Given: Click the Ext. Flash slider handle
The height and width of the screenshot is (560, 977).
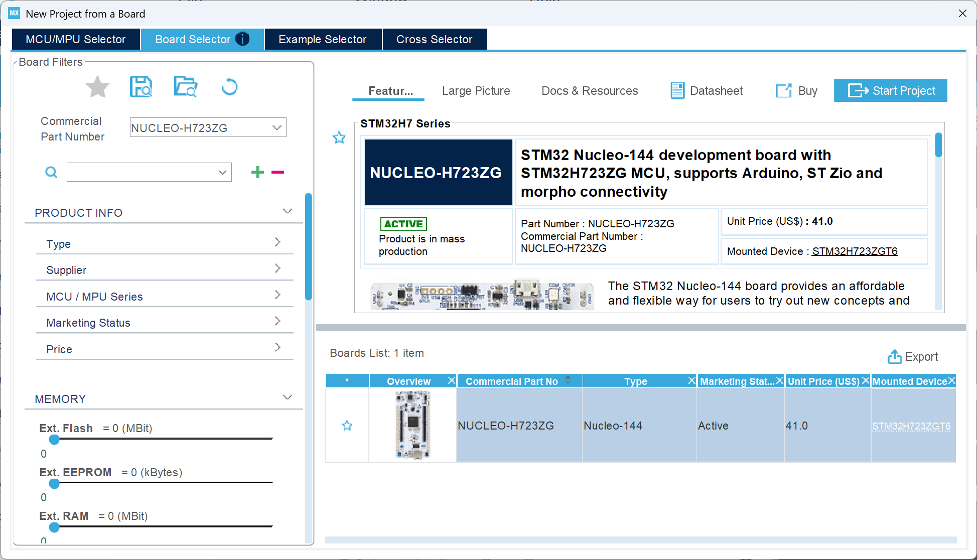Looking at the screenshot, I should 54,440.
